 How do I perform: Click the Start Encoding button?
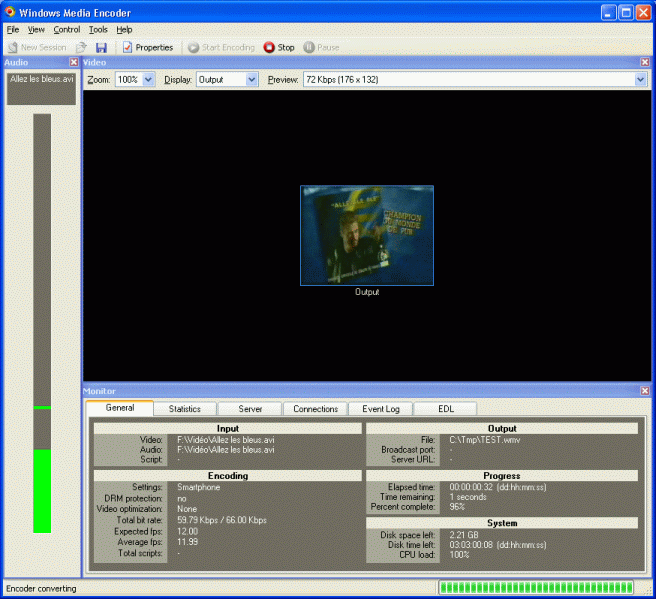tap(221, 48)
